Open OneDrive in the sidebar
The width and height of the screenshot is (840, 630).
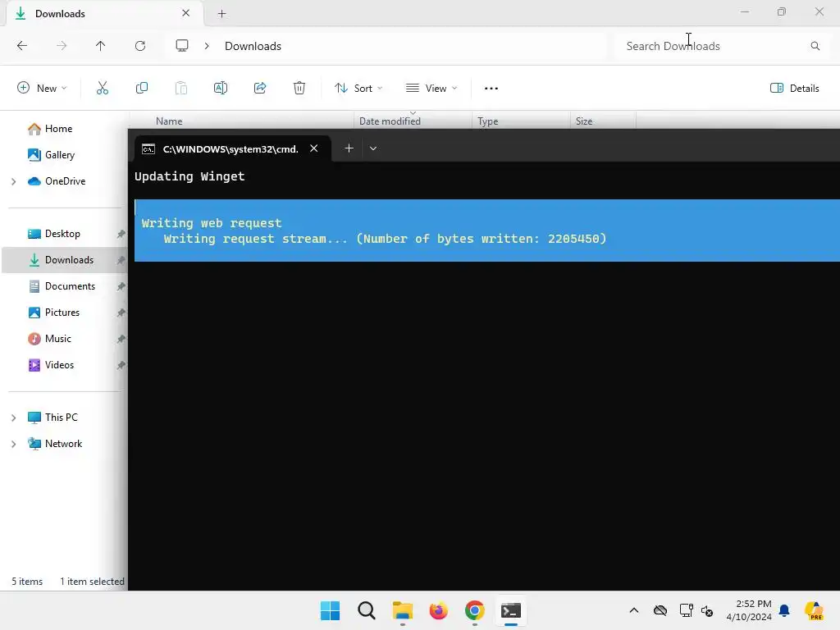[x=65, y=181]
